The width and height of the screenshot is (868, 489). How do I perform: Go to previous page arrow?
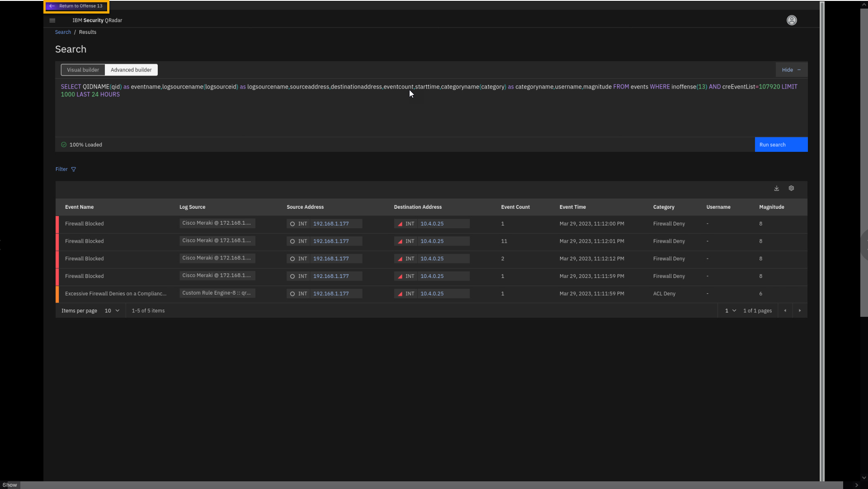[x=785, y=311]
